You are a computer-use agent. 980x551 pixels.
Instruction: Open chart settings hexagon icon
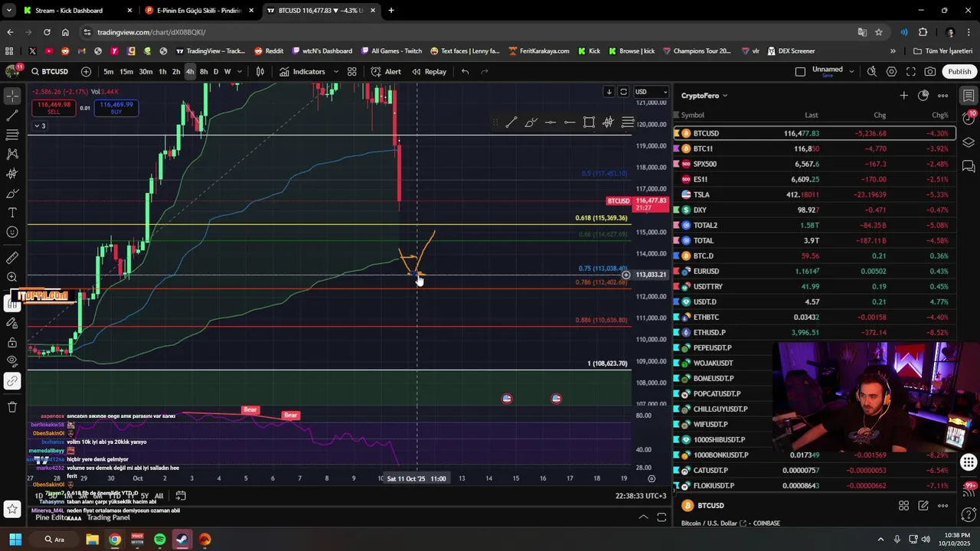pos(891,71)
